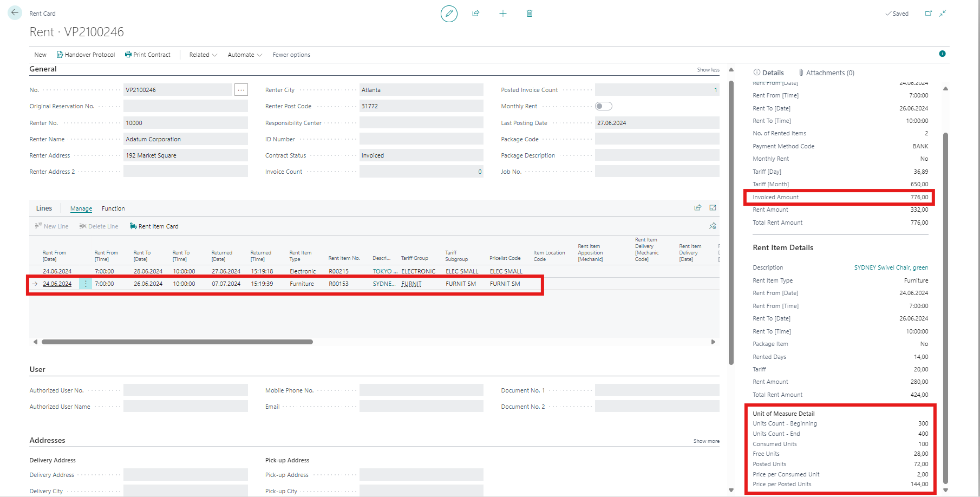Click the Renter Name input field
The height and width of the screenshot is (497, 980).
click(185, 139)
